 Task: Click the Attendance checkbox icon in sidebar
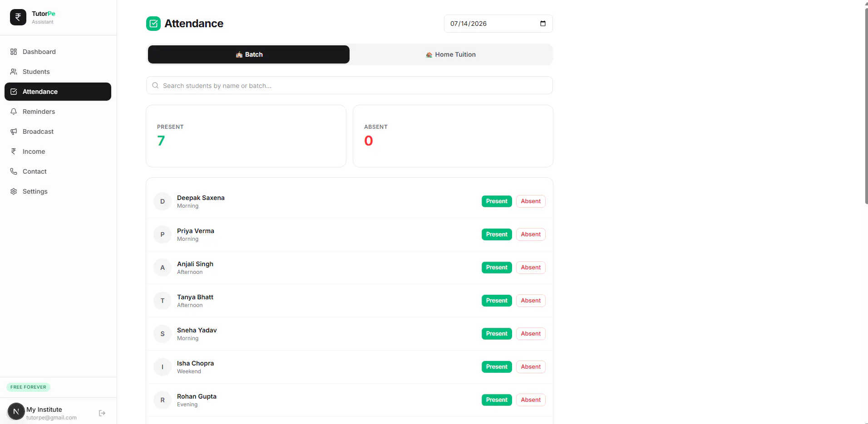(x=14, y=92)
